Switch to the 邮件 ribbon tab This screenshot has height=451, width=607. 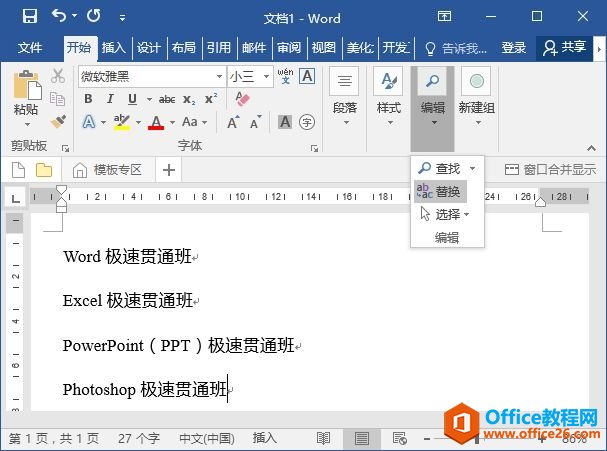pyautogui.click(x=254, y=48)
